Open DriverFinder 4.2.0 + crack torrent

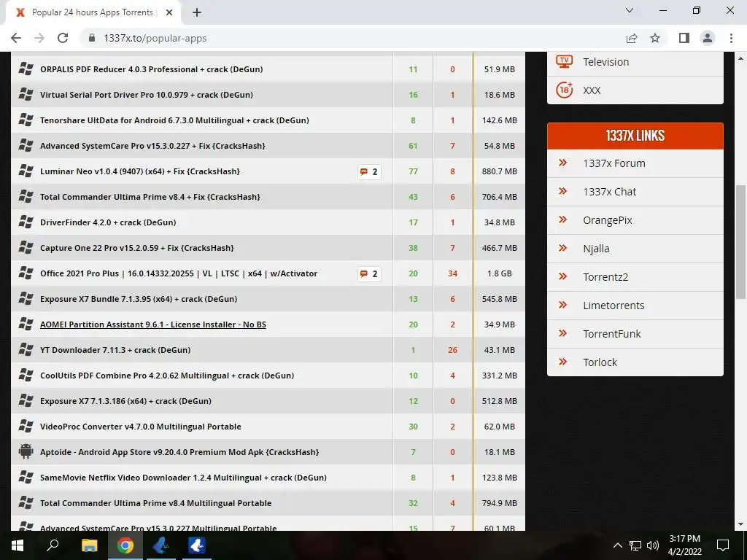click(108, 222)
